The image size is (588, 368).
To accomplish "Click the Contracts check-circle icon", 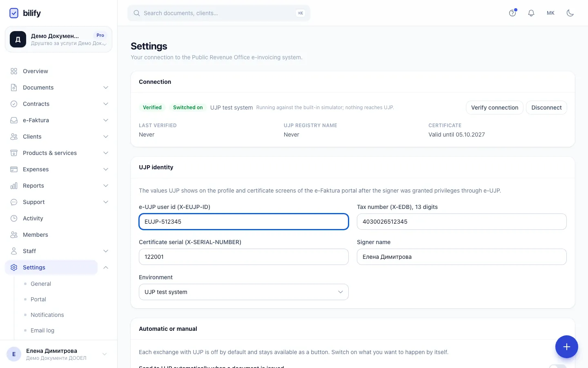I will [x=14, y=104].
